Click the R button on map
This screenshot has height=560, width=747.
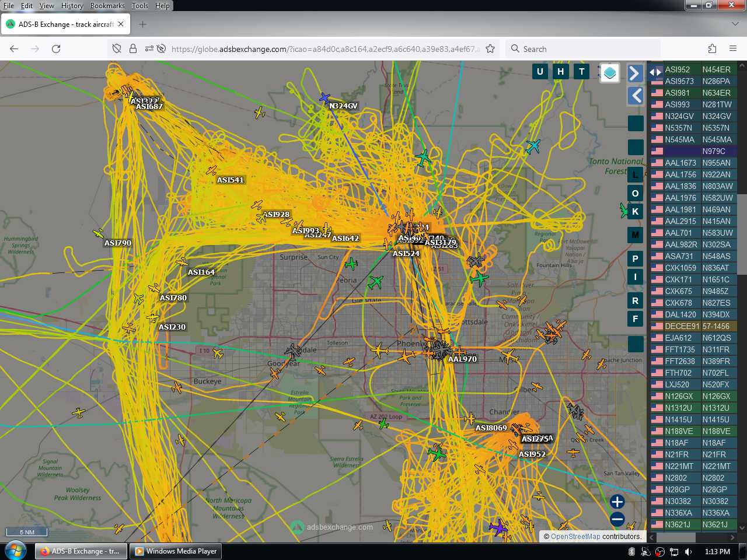636,300
